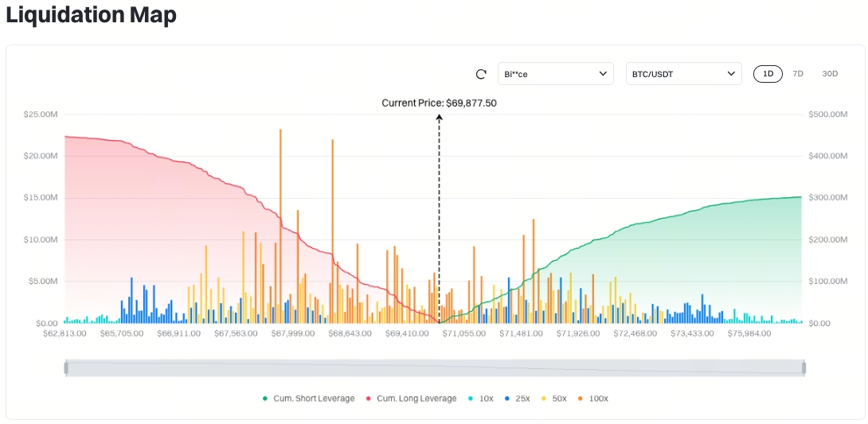868x424 pixels.
Task: Hide the 10x leverage legend series
Action: [480, 399]
